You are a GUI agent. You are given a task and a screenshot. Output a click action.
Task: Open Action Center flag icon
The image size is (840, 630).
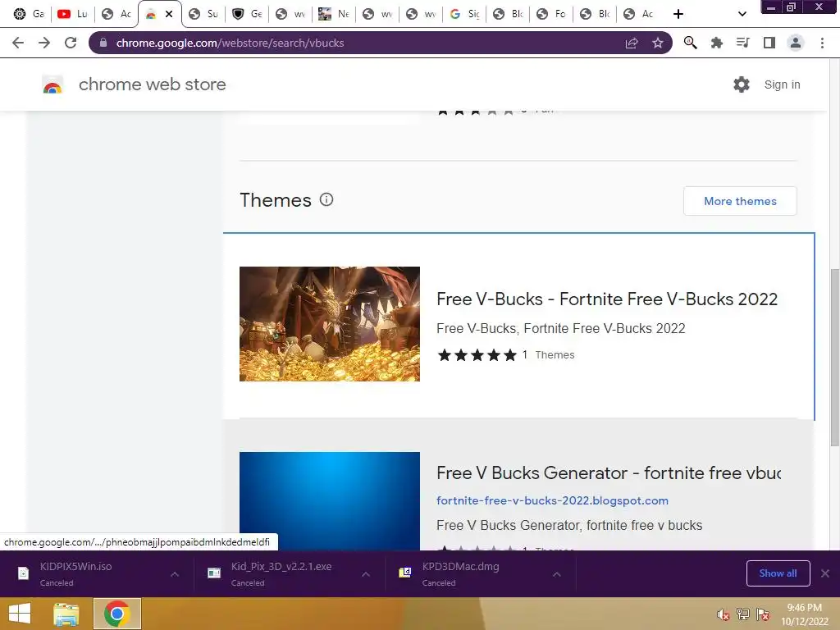[763, 614]
